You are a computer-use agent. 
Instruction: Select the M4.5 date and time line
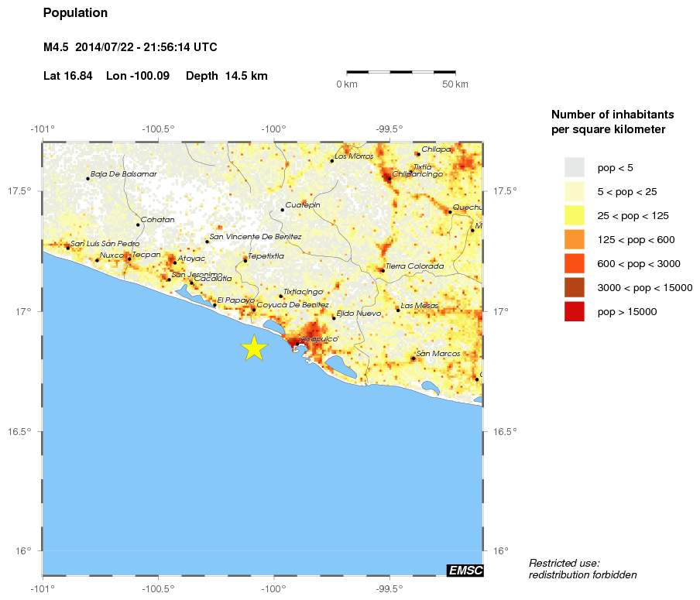pyautogui.click(x=130, y=48)
